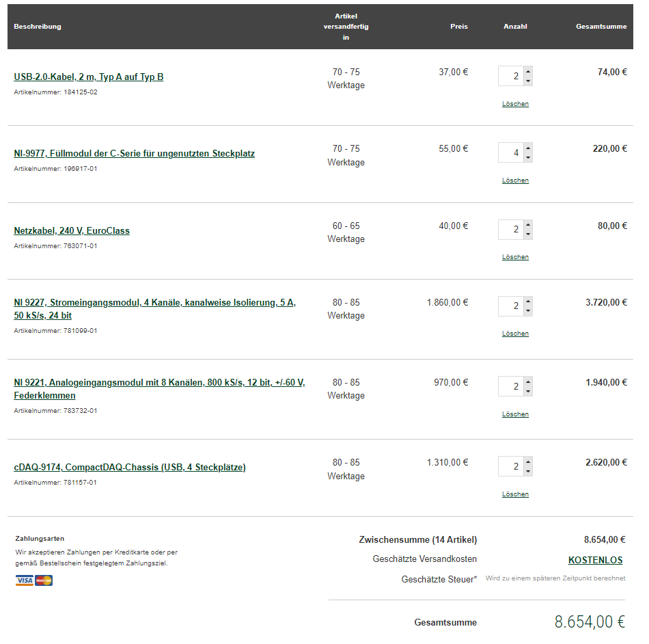Screen dimensions: 649x644
Task: Click the Visa card icon
Action: click(25, 580)
